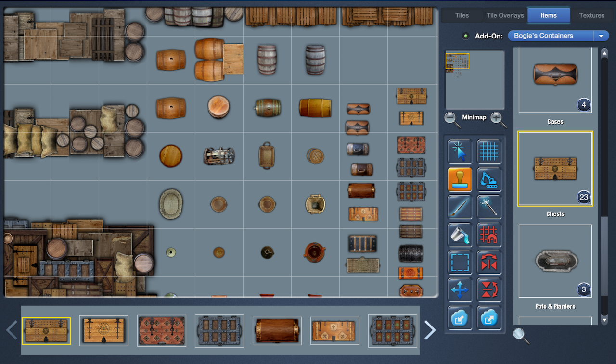Image resolution: width=616 pixels, height=364 pixels.
Task: Zoom in the Minimap with plus magnifier
Action: [499, 119]
